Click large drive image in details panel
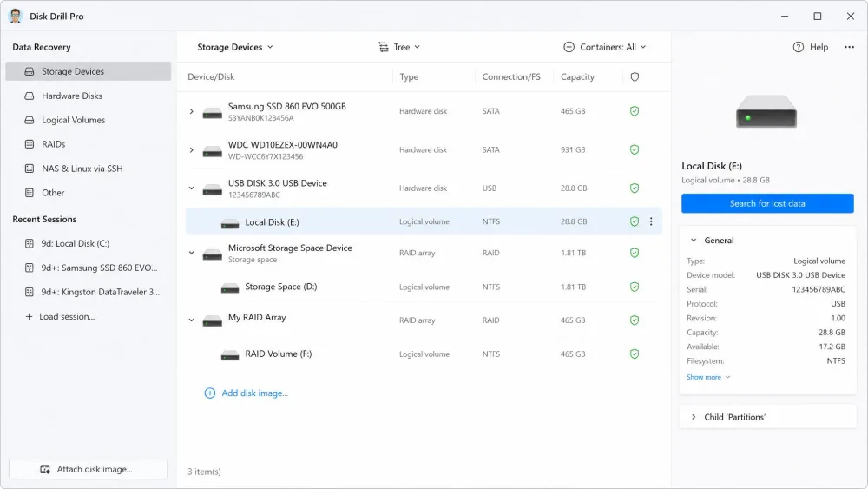 (x=766, y=111)
